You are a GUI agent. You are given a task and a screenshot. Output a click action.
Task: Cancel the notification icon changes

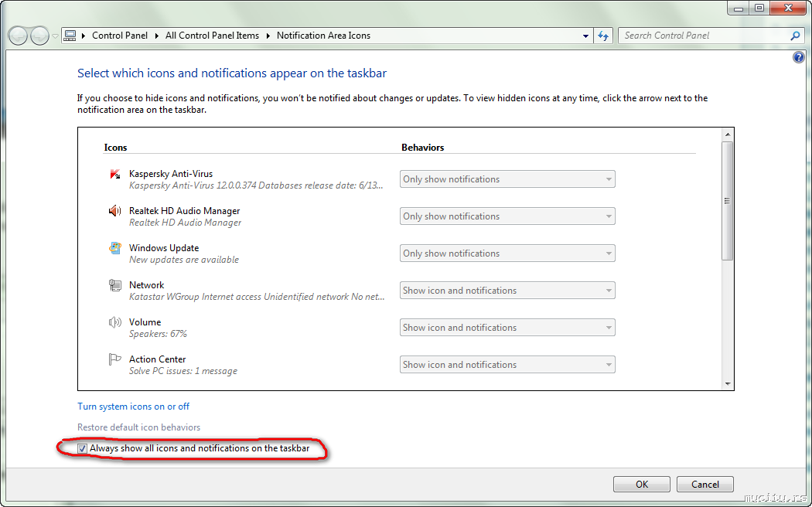705,485
